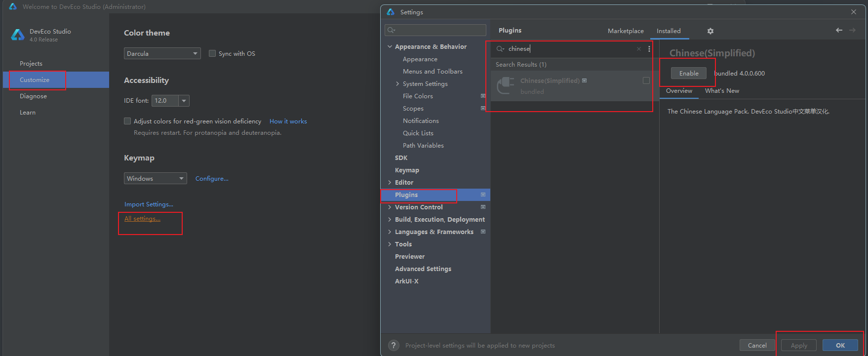The width and height of the screenshot is (868, 356).
Task: Open plugin search options three-dot menu
Action: coord(649,49)
